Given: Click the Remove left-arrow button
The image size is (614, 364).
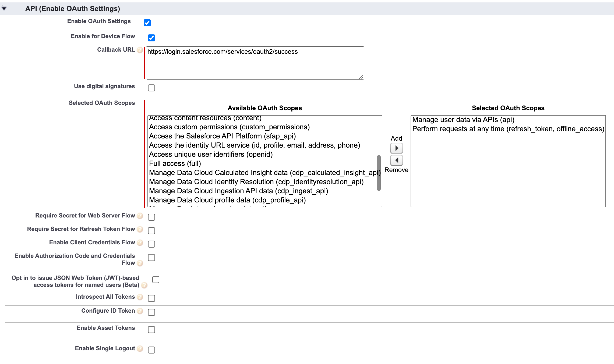Looking at the screenshot, I should [x=396, y=160].
